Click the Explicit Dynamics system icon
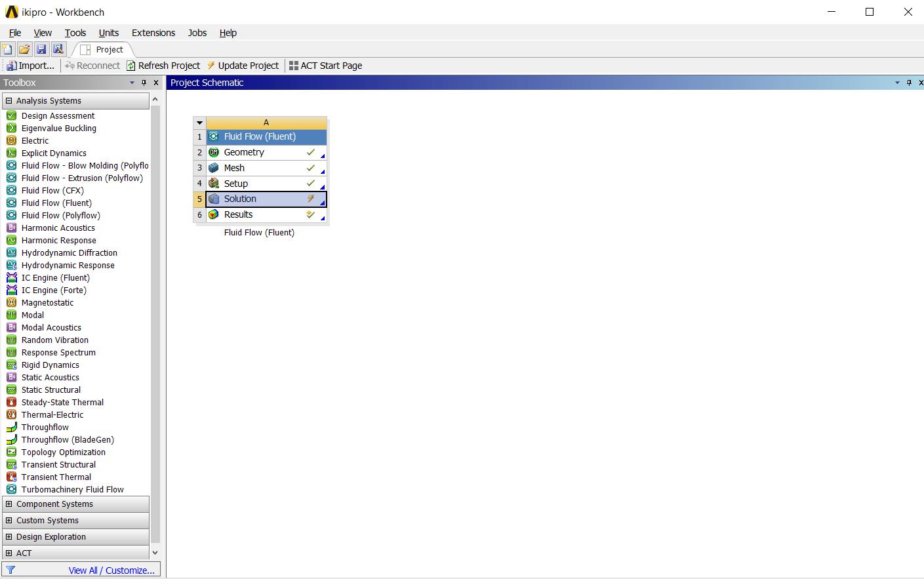 11,153
